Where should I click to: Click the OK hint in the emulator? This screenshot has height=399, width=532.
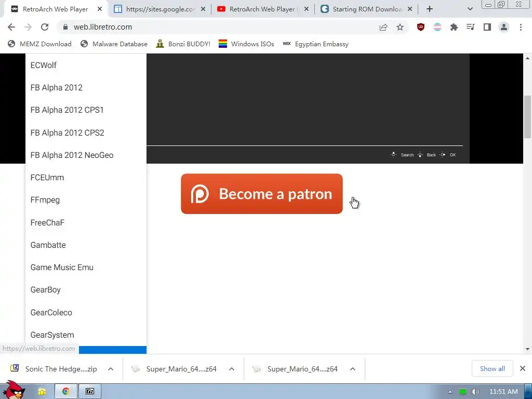click(448, 155)
